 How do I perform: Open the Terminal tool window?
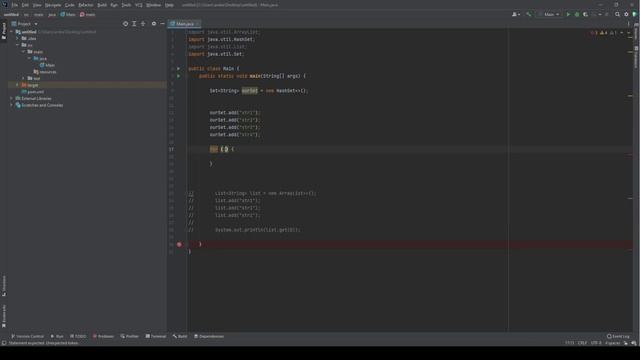click(156, 336)
